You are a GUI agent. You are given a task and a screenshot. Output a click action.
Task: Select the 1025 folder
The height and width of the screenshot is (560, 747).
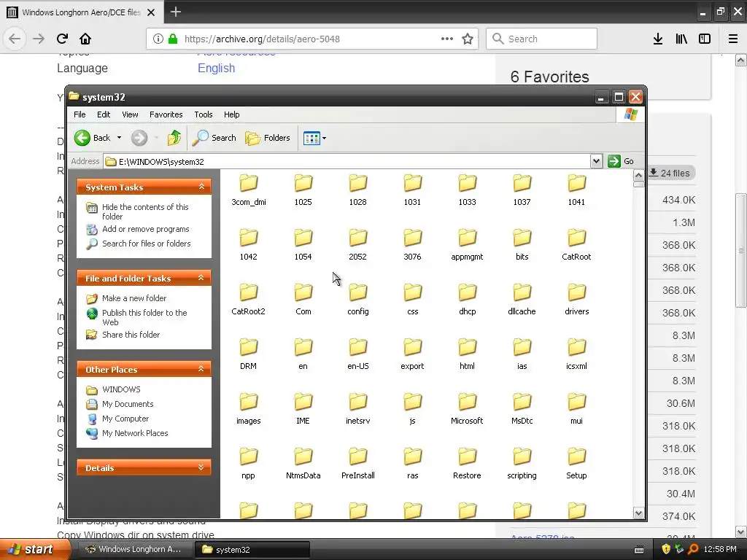coord(303,190)
